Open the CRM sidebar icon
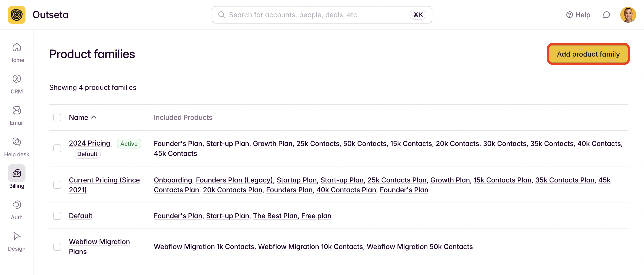Image resolution: width=644 pixels, height=275 pixels. pos(17,79)
